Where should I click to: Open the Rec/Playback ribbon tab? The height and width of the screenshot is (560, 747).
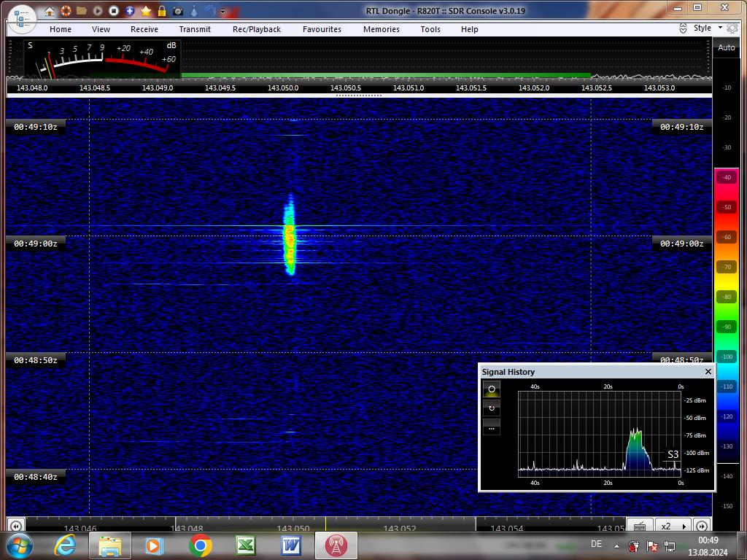[257, 29]
